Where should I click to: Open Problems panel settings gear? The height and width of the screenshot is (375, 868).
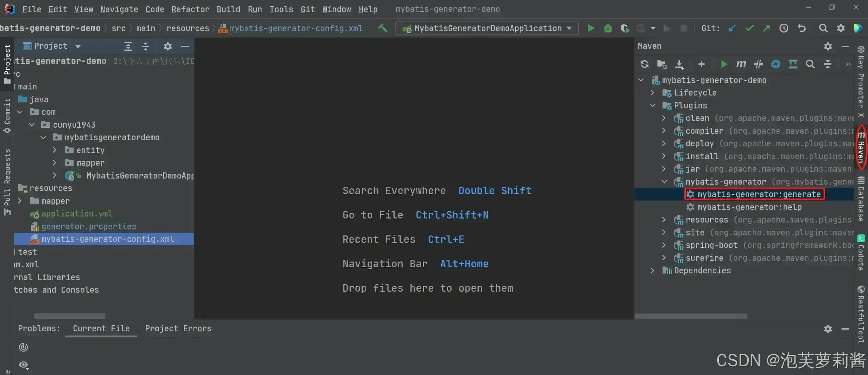[x=828, y=329]
